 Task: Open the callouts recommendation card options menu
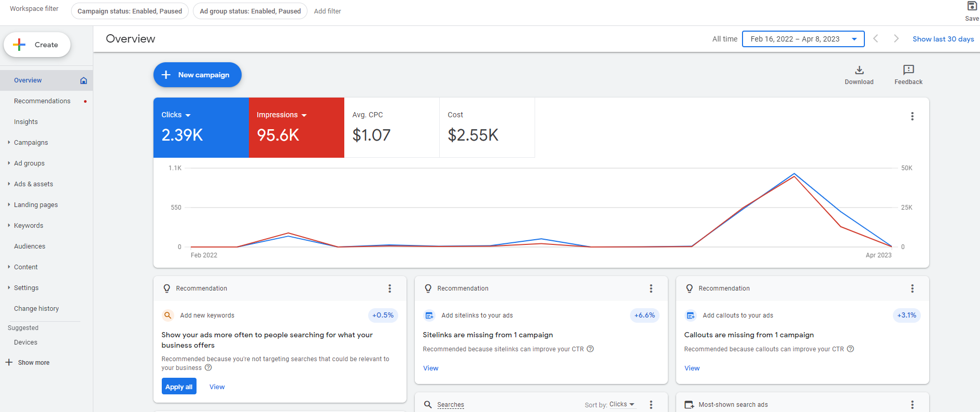point(912,289)
